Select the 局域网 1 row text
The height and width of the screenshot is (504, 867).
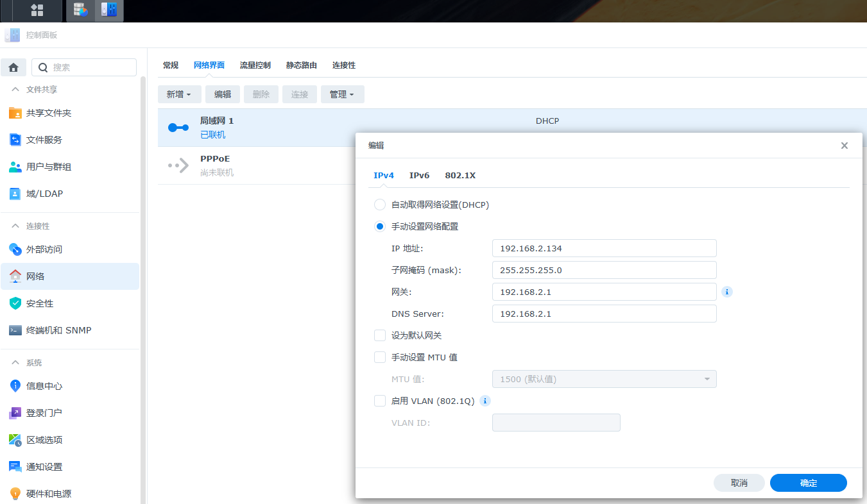pyautogui.click(x=217, y=121)
